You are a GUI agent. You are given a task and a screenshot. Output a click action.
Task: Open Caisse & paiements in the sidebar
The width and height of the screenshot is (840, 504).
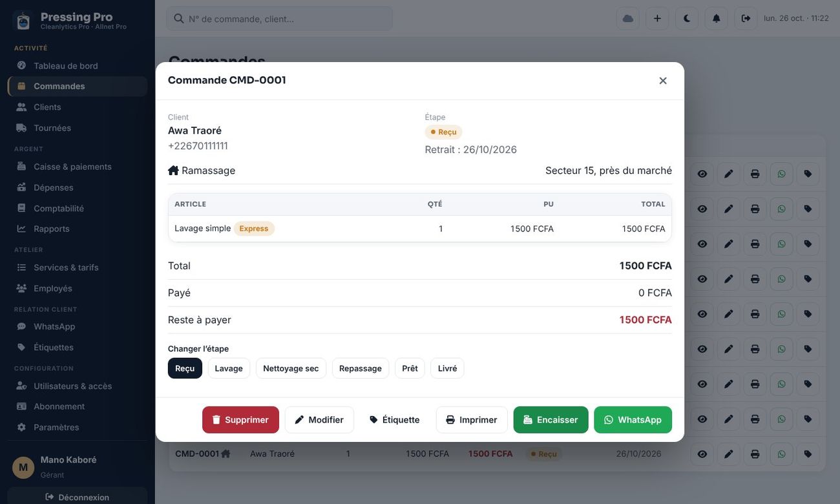pos(78,166)
